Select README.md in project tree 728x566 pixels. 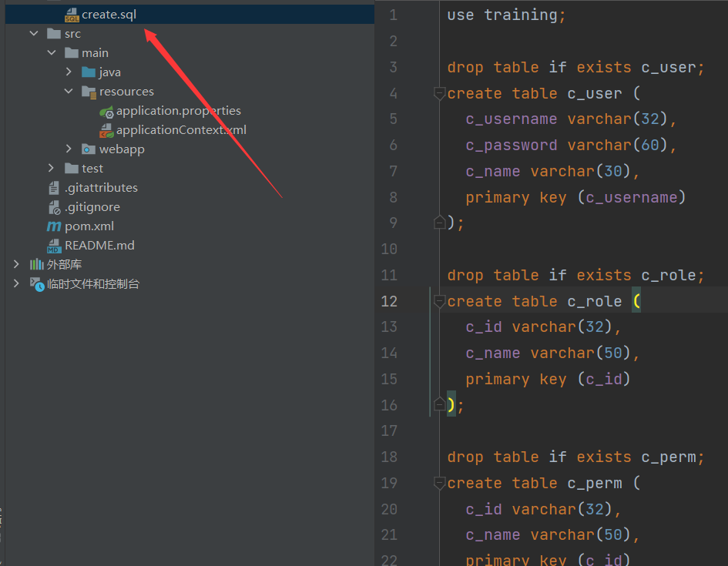[x=99, y=246]
